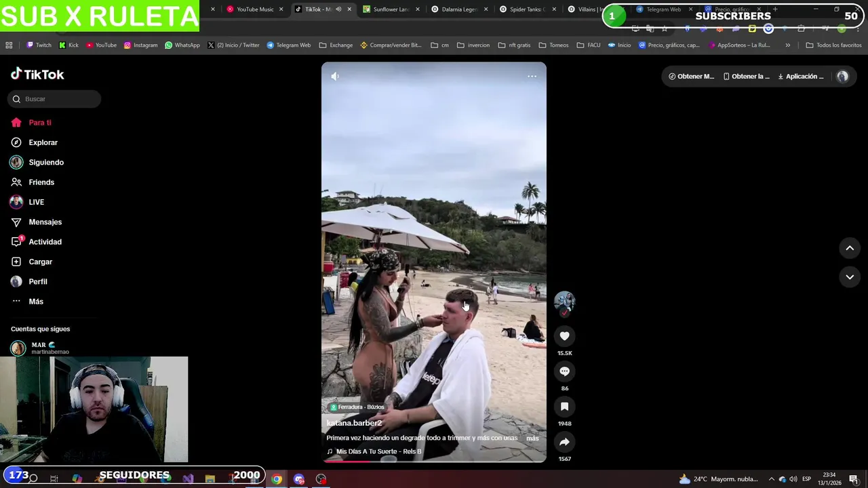Go to Siguiendo feed
This screenshot has height=488, width=868.
point(37,163)
